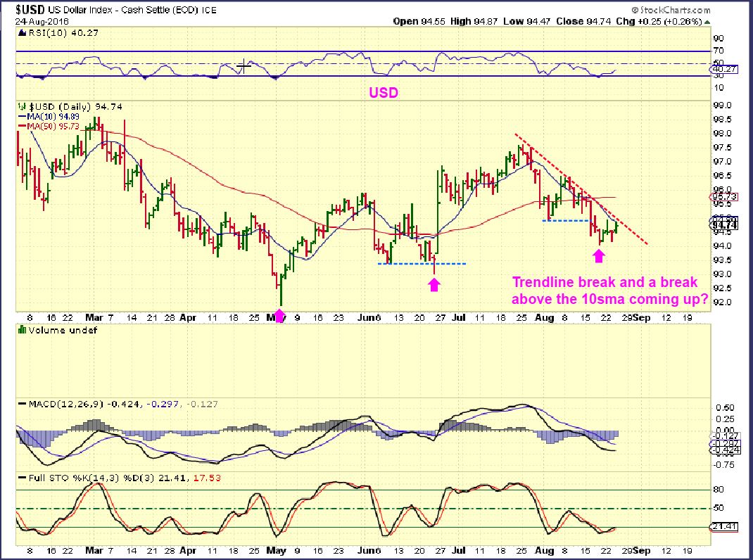Click the 'US Dollar Index - Cash Settle (EOD) ICE' title
This screenshot has height=560, width=753.
coord(132,10)
